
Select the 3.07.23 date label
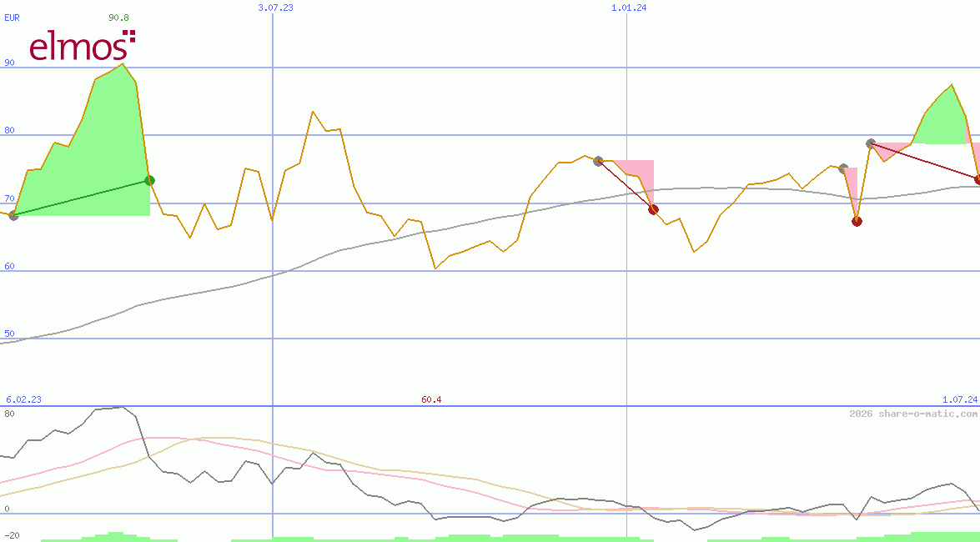(275, 8)
